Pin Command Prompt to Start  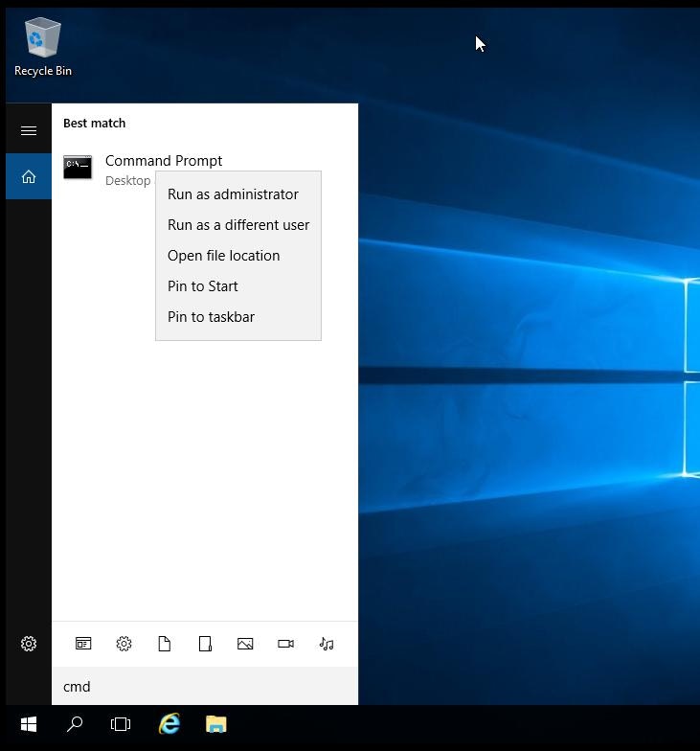click(202, 286)
